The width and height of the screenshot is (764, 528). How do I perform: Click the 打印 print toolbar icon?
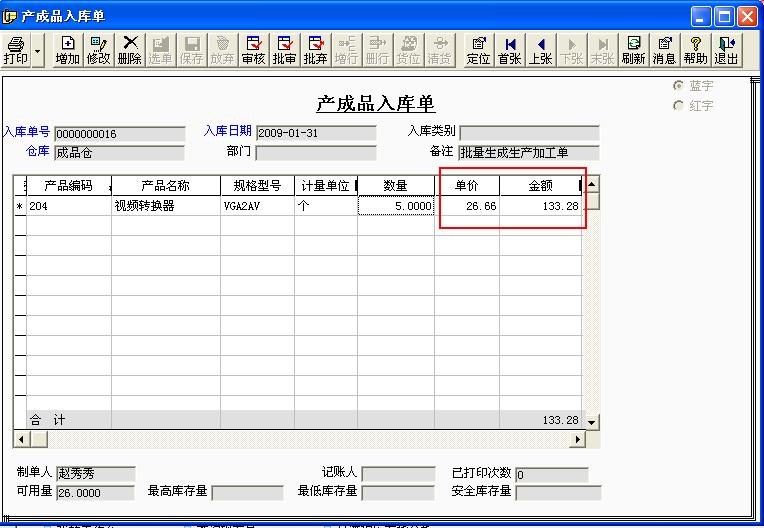click(16, 50)
